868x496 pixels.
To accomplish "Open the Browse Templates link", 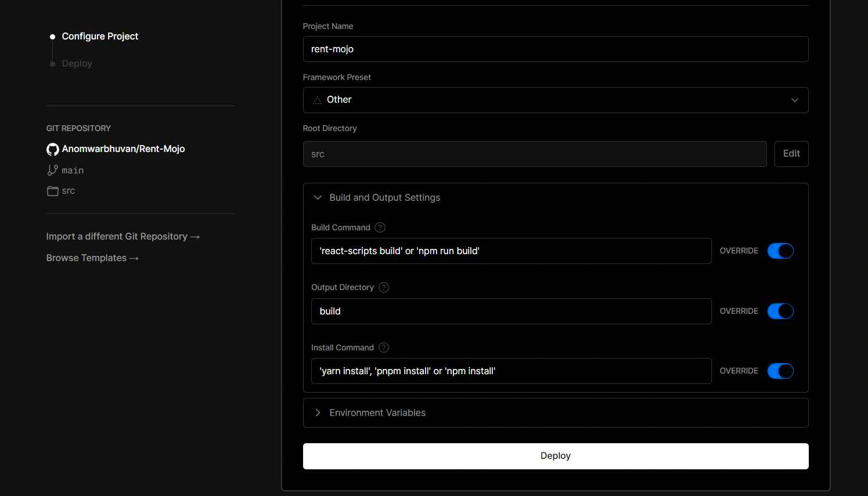I will pos(86,258).
